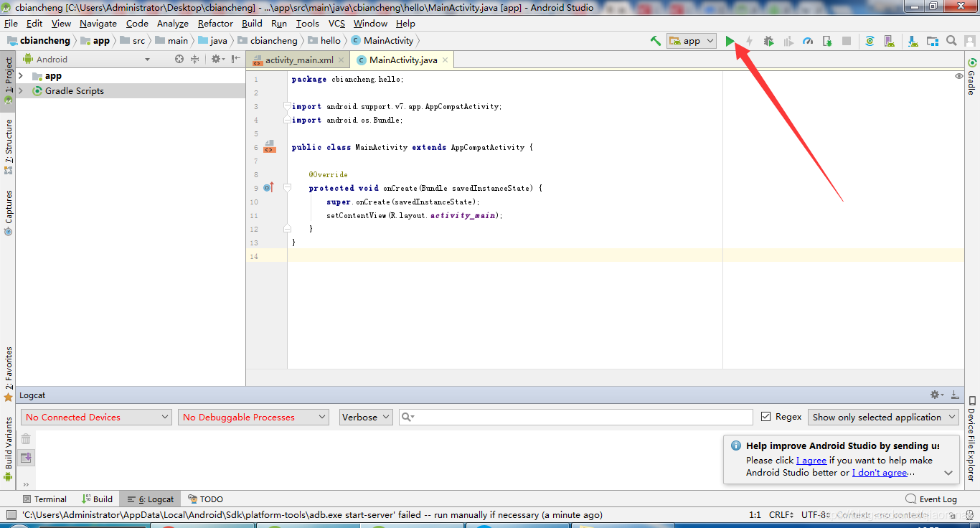Screen dimensions: 980x528
Task: Click the hello breadcrumb item
Action: (x=325, y=41)
